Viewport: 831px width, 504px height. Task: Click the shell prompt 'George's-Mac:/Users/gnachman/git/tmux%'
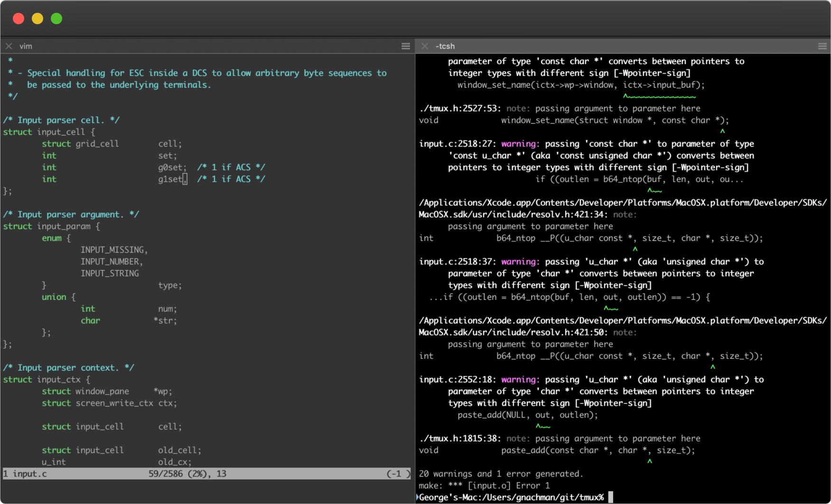point(511,497)
